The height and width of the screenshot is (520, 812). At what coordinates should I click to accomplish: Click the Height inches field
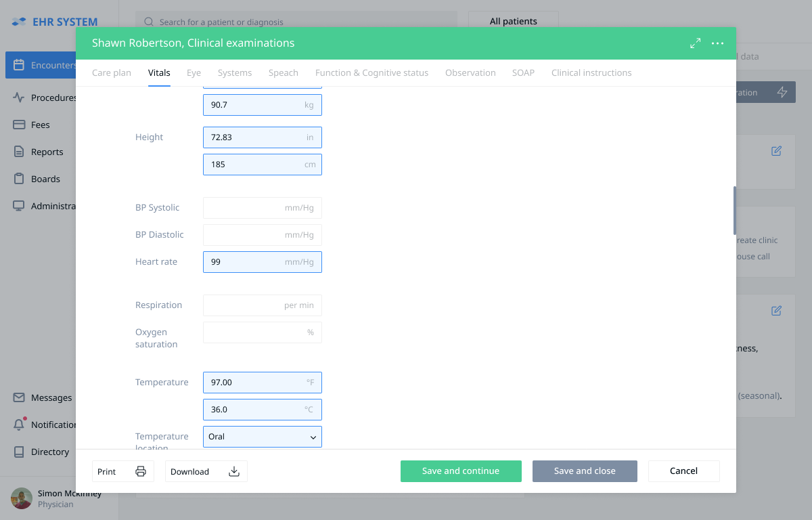tap(263, 137)
